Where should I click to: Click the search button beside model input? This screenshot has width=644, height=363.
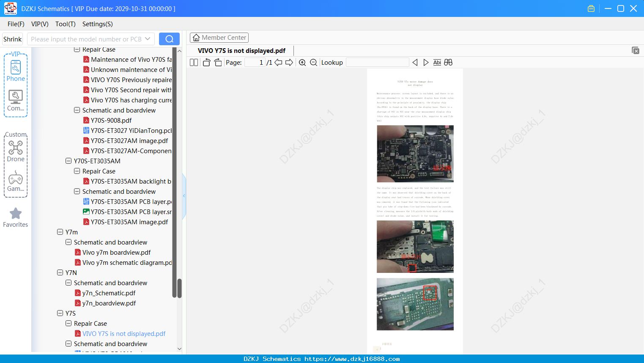(169, 39)
